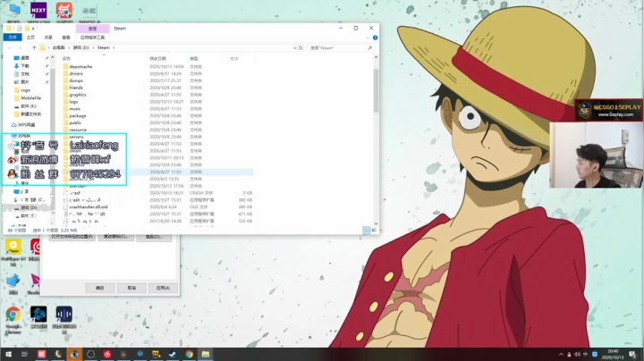Open the depotcache folder

80,66
